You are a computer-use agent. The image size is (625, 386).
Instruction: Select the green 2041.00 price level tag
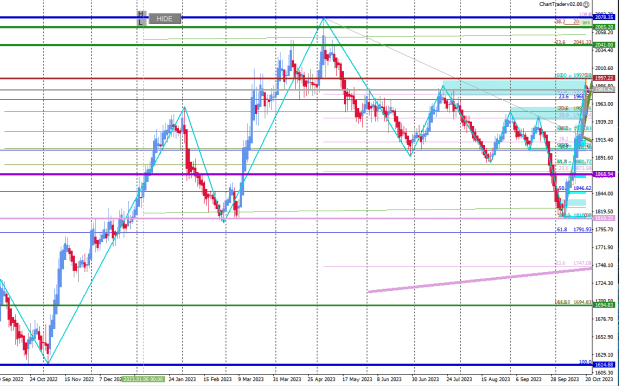(x=604, y=45)
